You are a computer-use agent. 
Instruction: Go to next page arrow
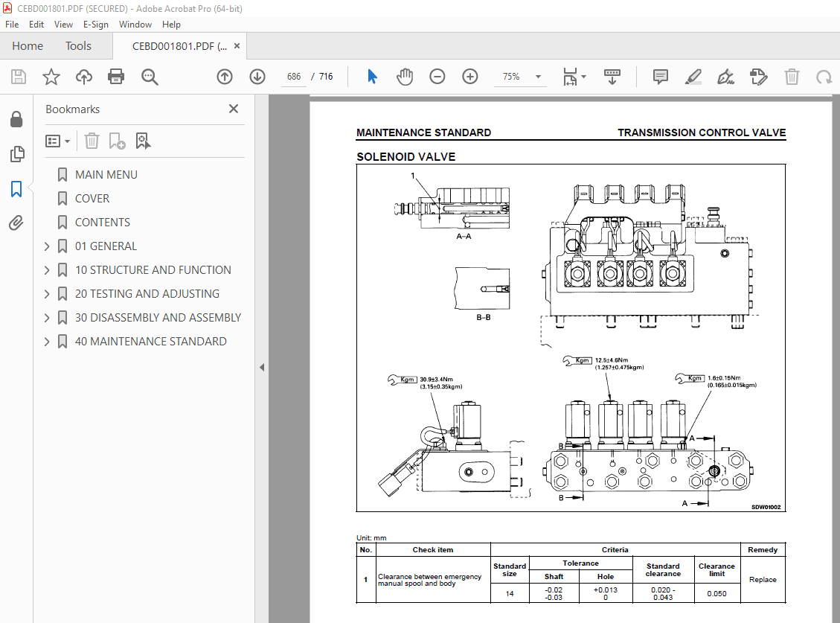click(257, 77)
